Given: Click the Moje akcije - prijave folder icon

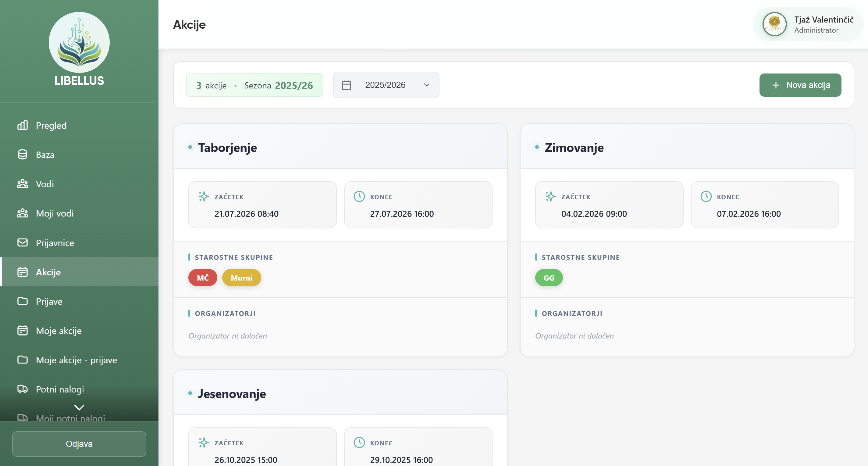Looking at the screenshot, I should point(23,360).
